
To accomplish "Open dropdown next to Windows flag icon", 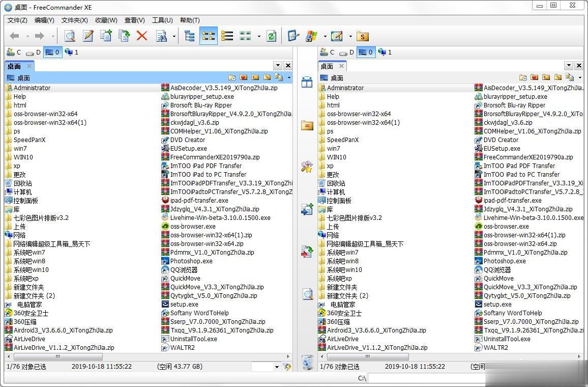I will point(325,37).
